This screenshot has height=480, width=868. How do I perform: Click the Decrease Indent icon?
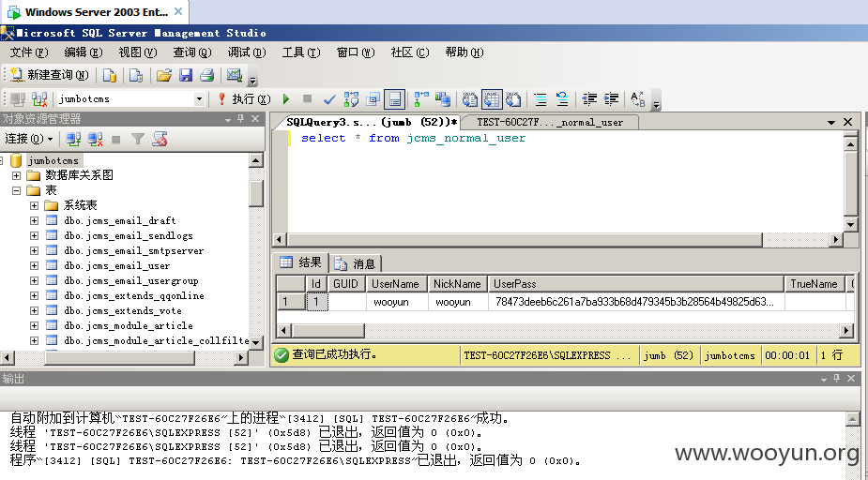point(589,99)
